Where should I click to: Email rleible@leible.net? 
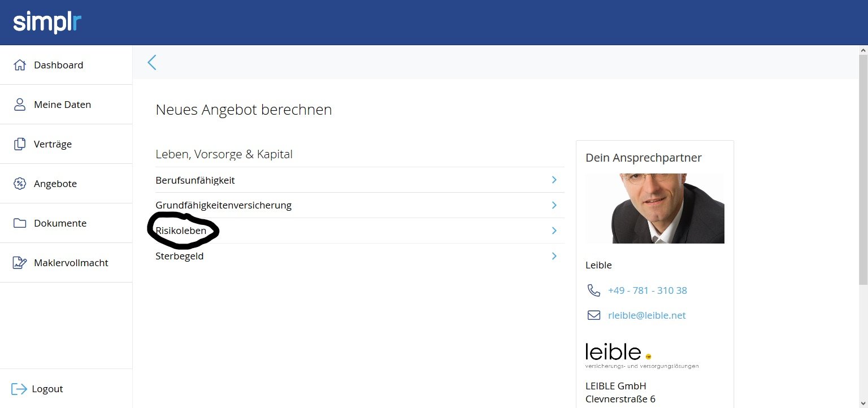pyautogui.click(x=647, y=315)
